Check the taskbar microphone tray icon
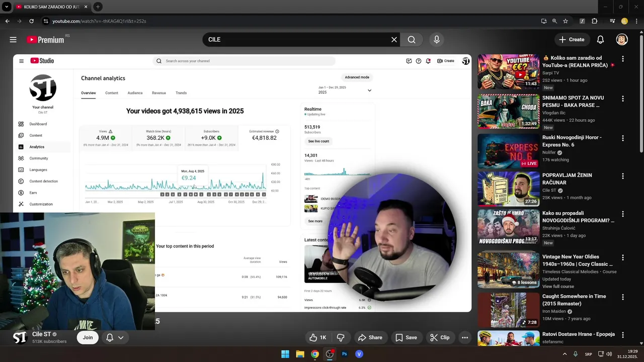Screen dimensions: 644x362 (575, 354)
